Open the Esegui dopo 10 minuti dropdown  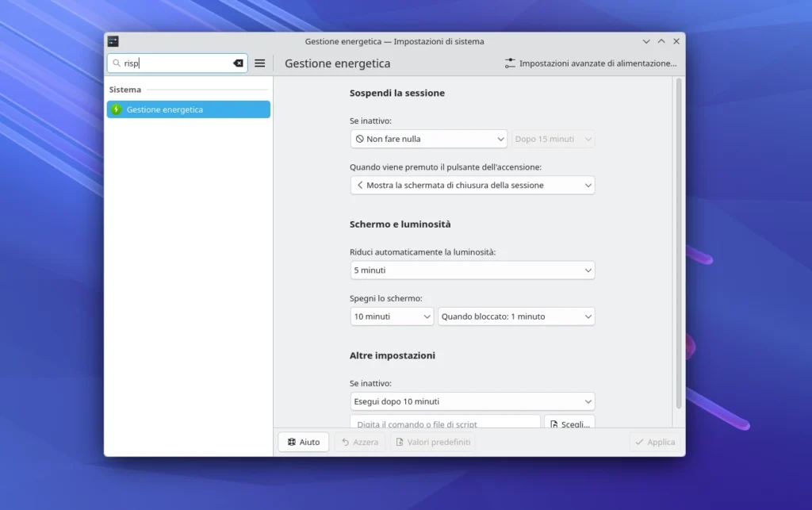pos(472,401)
